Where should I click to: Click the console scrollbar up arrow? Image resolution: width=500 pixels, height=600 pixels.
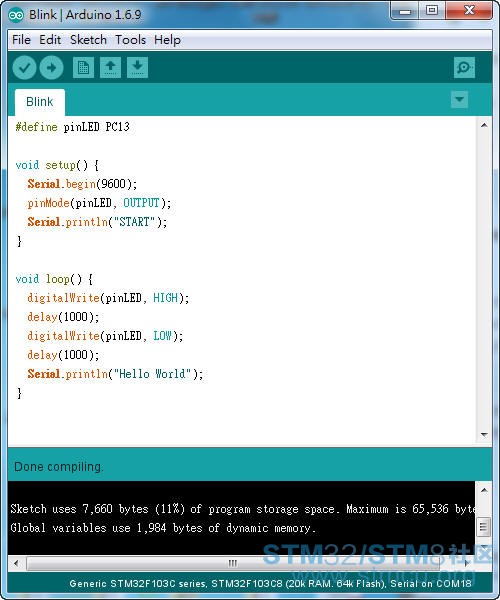[x=484, y=490]
